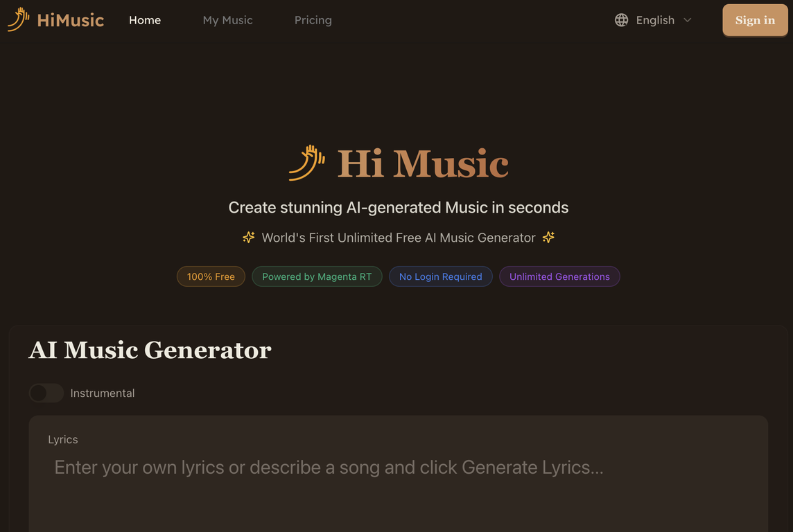Viewport: 793px width, 532px height.
Task: Click the globe language icon
Action: (621, 19)
